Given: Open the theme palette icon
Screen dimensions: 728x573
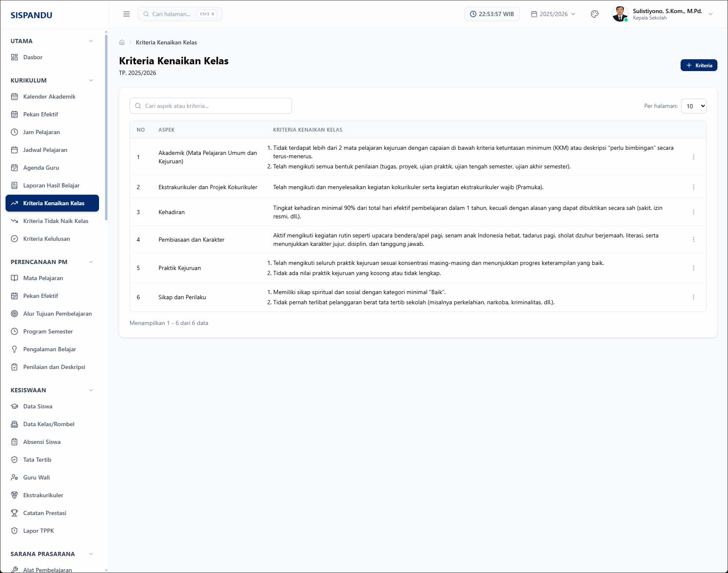Looking at the screenshot, I should [595, 14].
